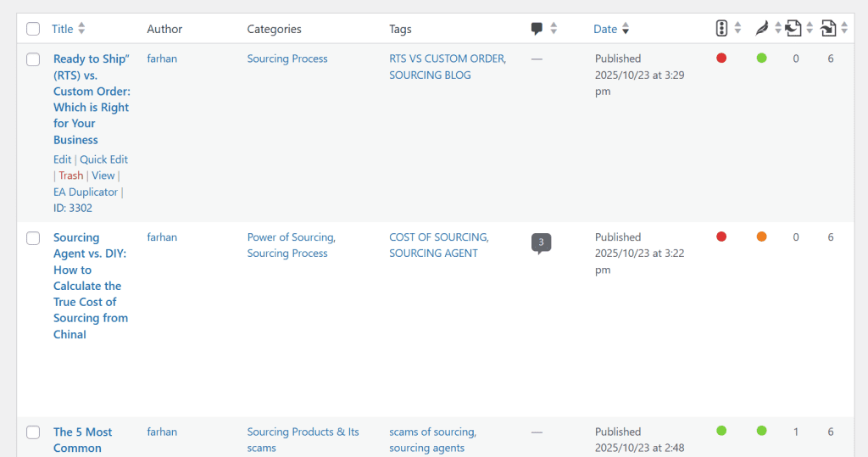This screenshot has width=868, height=457.
Task: Filter by SOURCING AGENT tag
Action: (x=433, y=254)
